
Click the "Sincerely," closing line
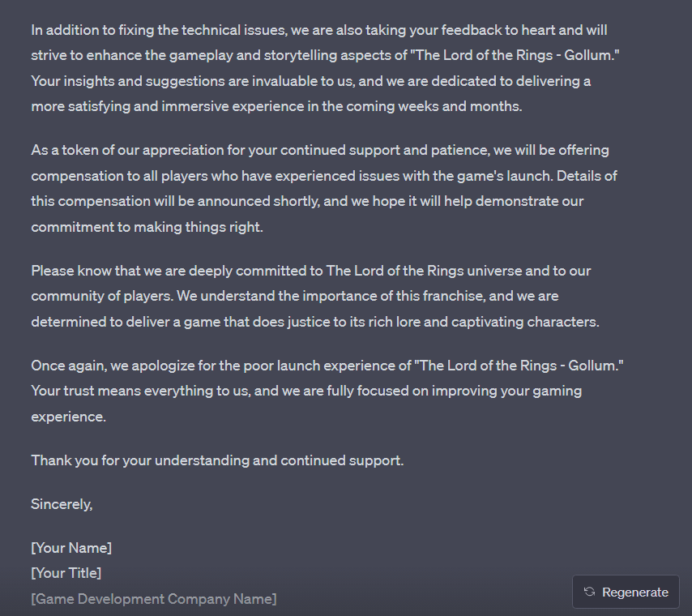(x=62, y=504)
